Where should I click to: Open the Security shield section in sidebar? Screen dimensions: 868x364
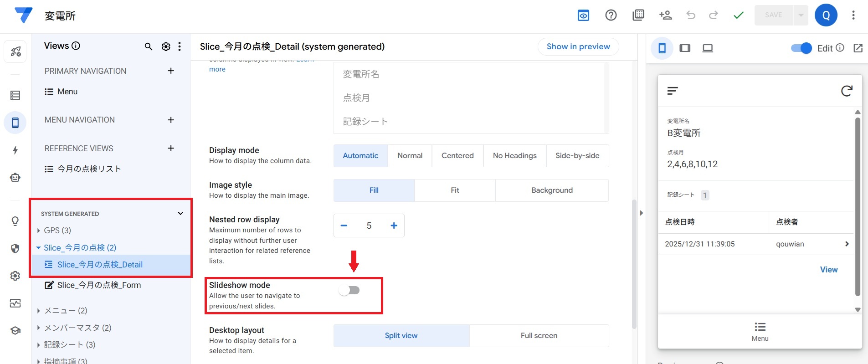15,248
